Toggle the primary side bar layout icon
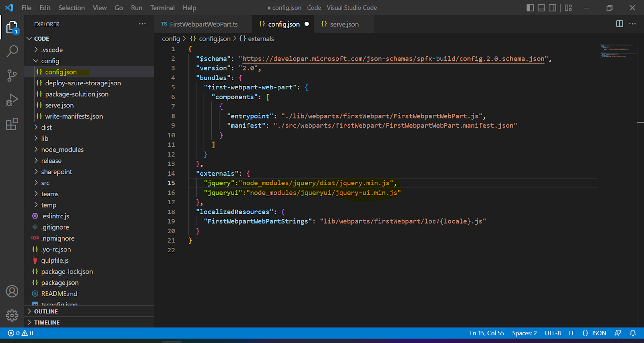 530,8
